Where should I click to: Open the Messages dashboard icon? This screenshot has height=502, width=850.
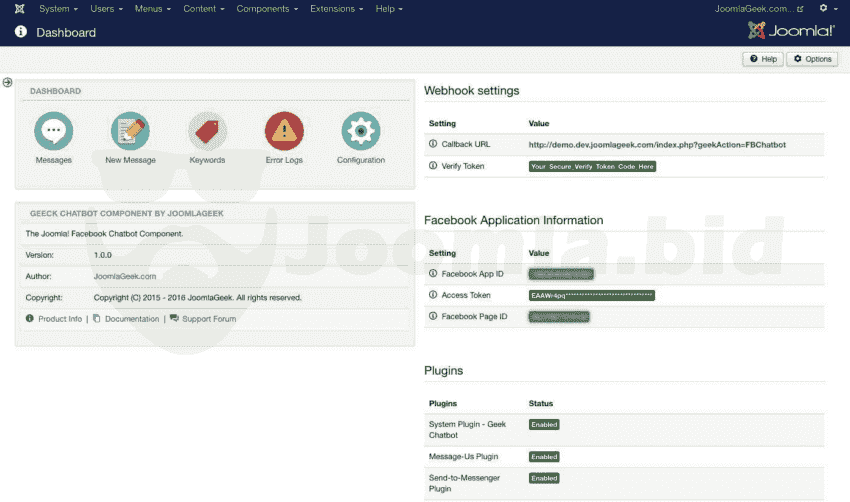pos(54,131)
